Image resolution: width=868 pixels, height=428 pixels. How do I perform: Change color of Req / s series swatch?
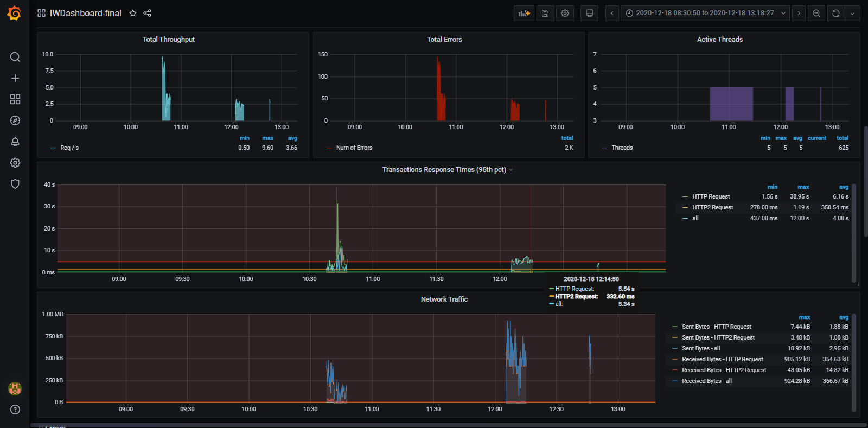pos(53,148)
